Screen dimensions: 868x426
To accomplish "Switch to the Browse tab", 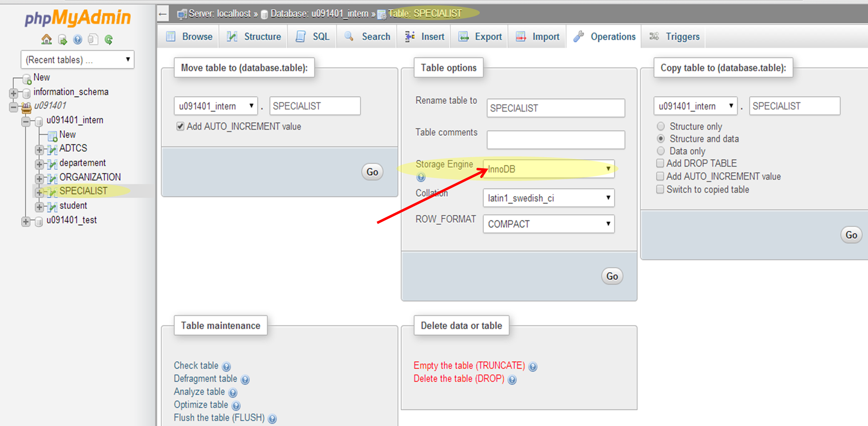I will (189, 37).
